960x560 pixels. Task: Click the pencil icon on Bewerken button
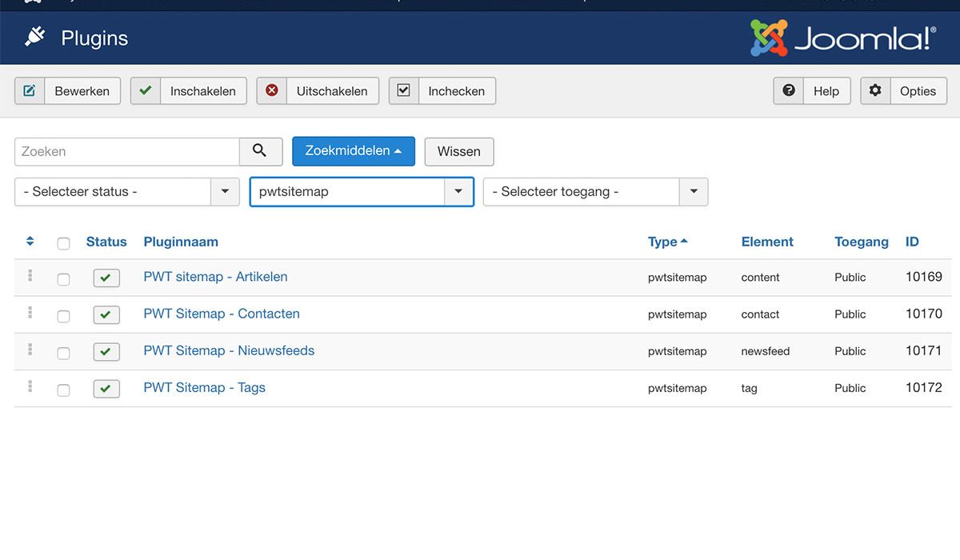point(30,90)
